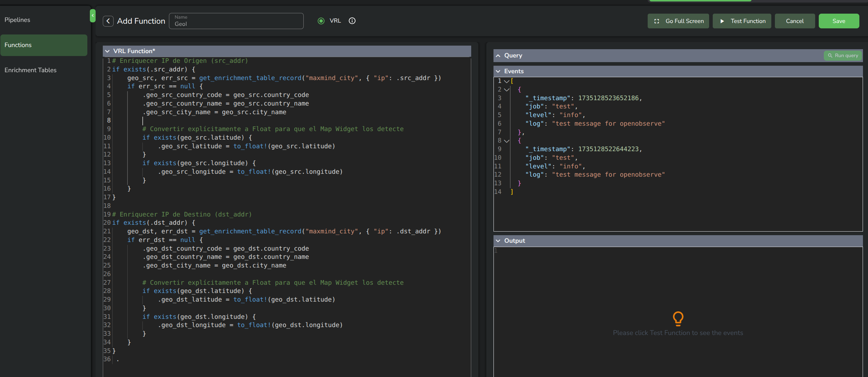Click the VRL info icon
This screenshot has height=377, width=868.
pyautogui.click(x=352, y=21)
